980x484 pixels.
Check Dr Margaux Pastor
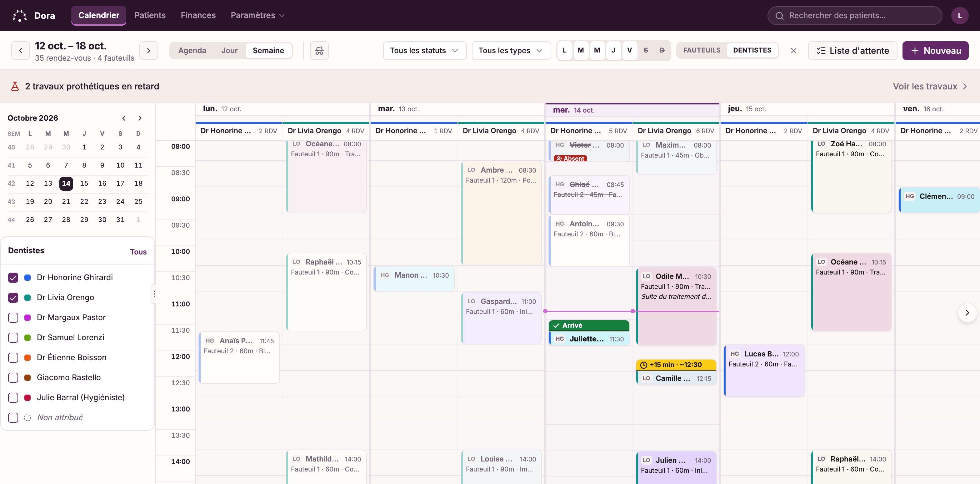[x=13, y=318]
